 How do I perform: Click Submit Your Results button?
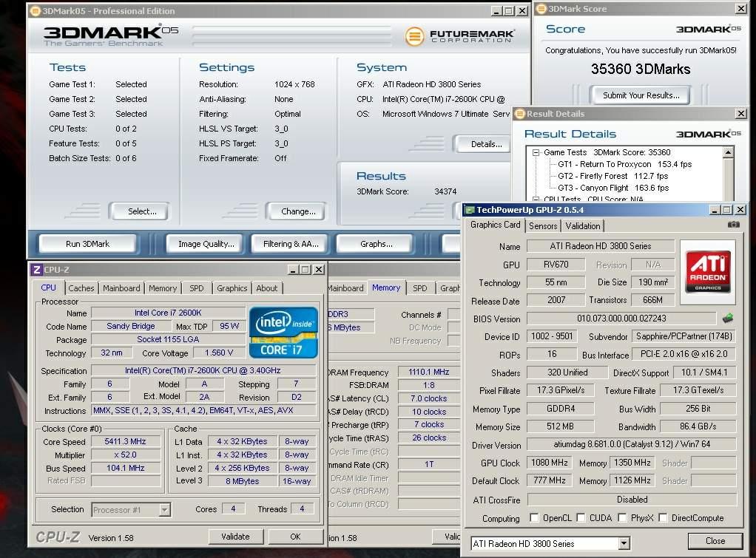pos(641,95)
